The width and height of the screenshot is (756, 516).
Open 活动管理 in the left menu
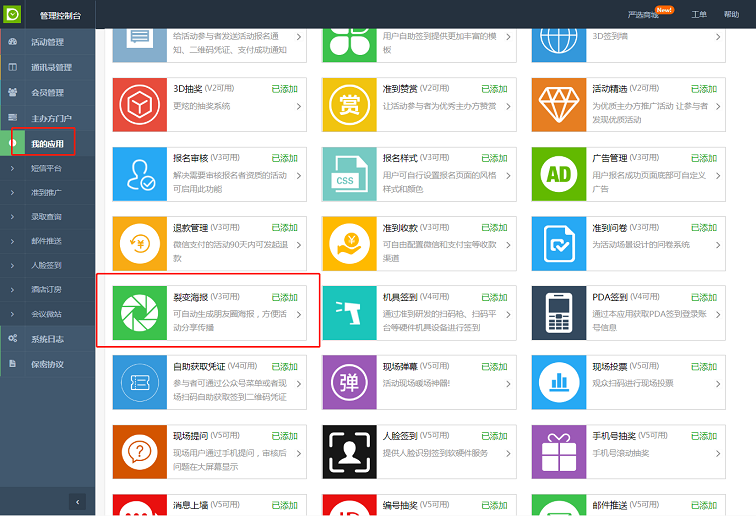click(46, 42)
